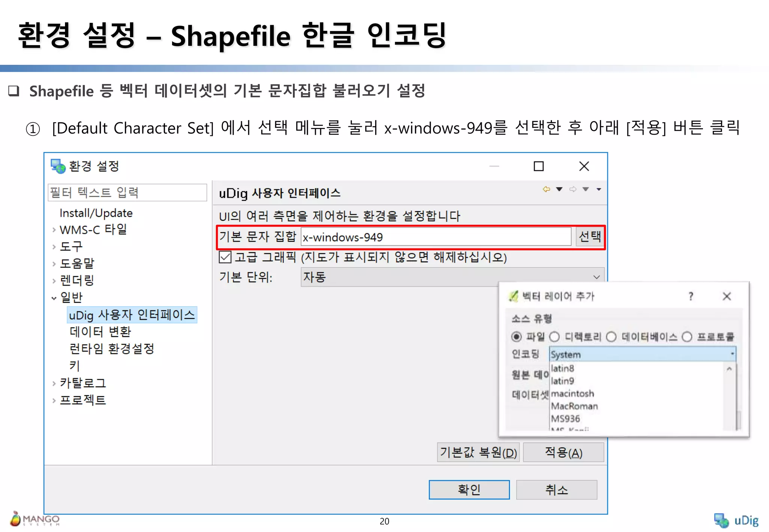This screenshot has height=532, width=769.
Task: Open the forward history dropdown arrow
Action: (585, 189)
